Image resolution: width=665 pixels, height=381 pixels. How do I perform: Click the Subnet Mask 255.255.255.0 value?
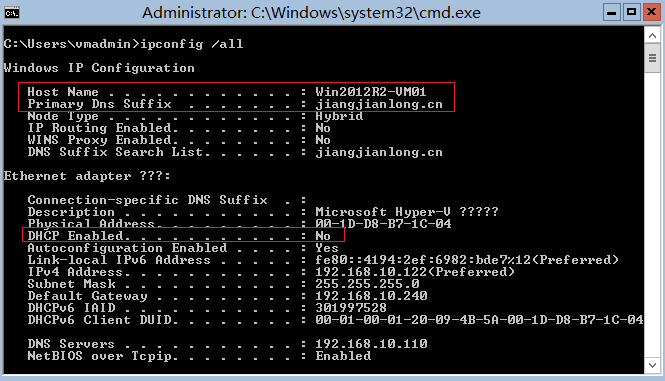(367, 284)
